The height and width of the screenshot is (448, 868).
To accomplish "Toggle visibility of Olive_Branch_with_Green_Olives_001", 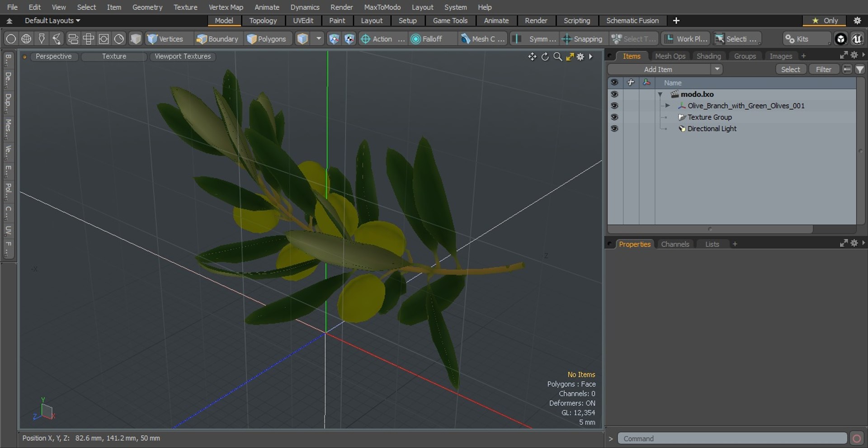I will (x=614, y=105).
